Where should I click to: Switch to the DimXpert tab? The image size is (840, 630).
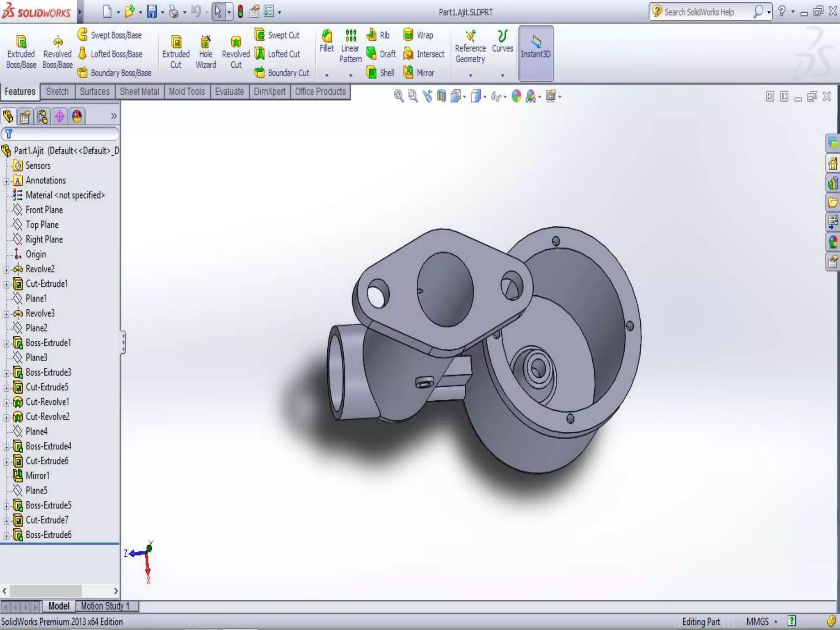[x=269, y=91]
